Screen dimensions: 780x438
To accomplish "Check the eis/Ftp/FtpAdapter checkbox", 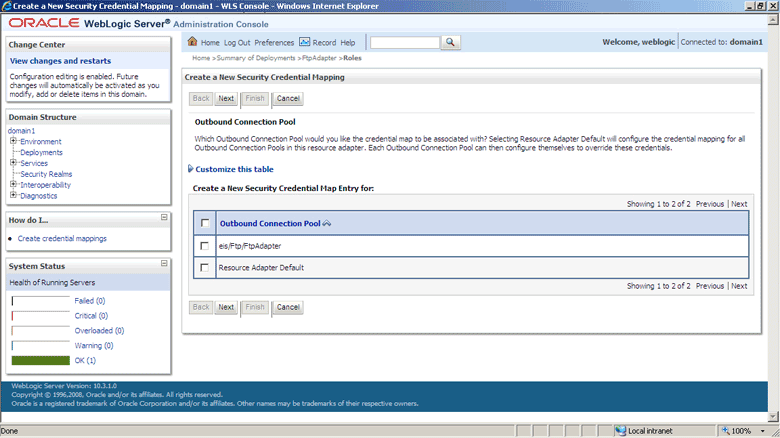I will (x=204, y=246).
